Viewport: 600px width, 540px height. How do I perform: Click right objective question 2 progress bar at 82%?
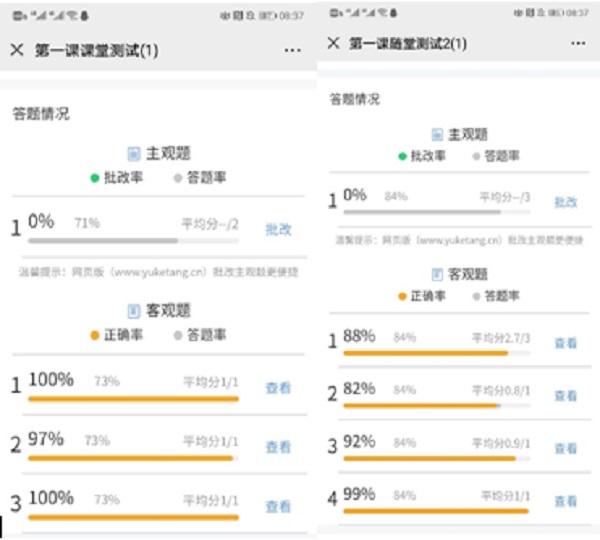[420, 405]
